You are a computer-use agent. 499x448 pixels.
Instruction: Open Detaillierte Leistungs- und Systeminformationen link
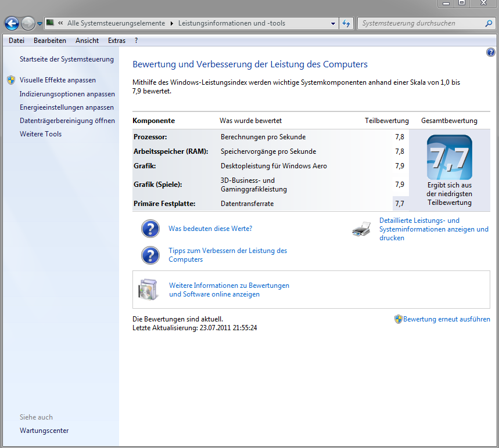434,229
